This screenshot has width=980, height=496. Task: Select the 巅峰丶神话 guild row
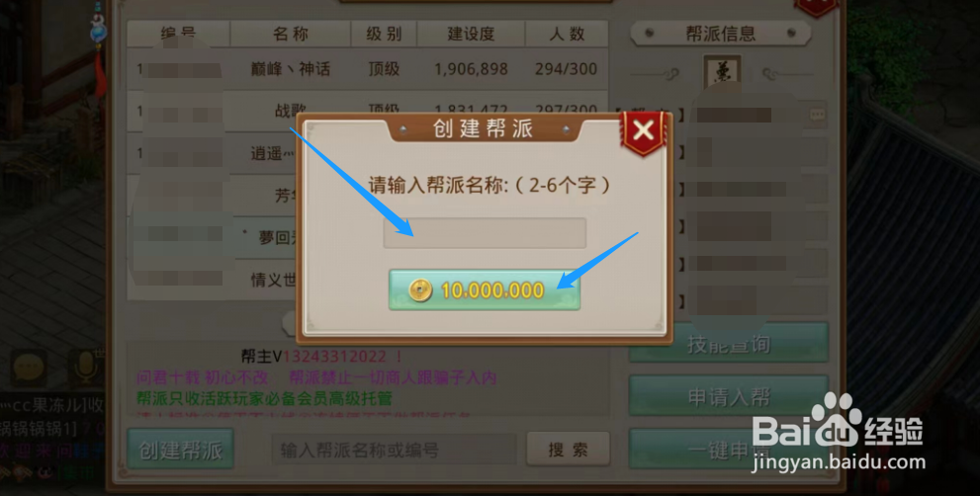[368, 69]
